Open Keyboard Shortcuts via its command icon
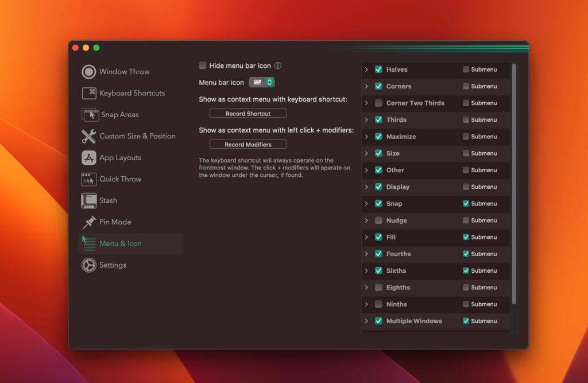The width and height of the screenshot is (588, 383). (x=89, y=93)
